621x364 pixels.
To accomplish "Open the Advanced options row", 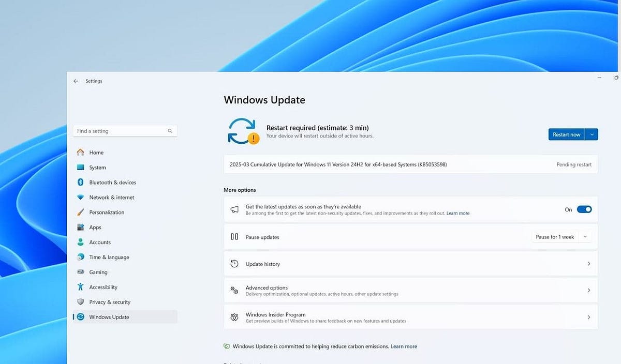I will point(411,291).
